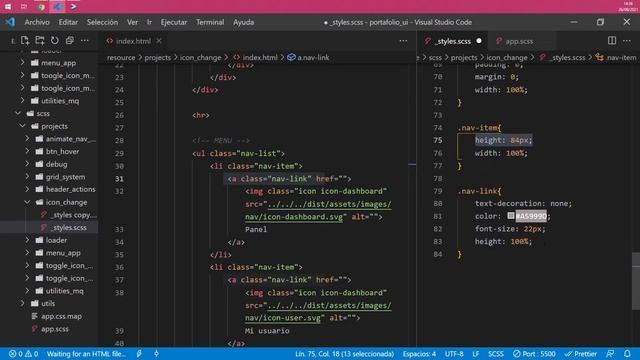Click the right editor vertical scrollbar
Image resolution: width=640 pixels, height=360 pixels.
[x=636, y=281]
